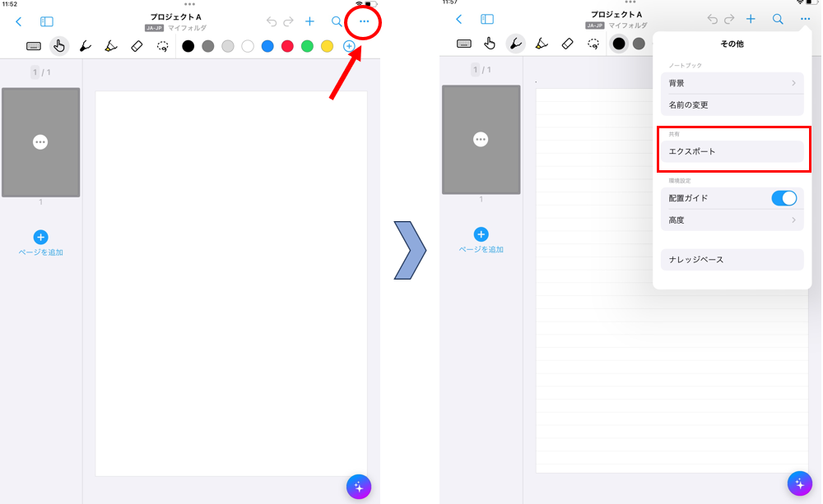This screenshot has height=504, width=823.
Task: Open the page thumbnail in the sidebar
Action: 41,142
